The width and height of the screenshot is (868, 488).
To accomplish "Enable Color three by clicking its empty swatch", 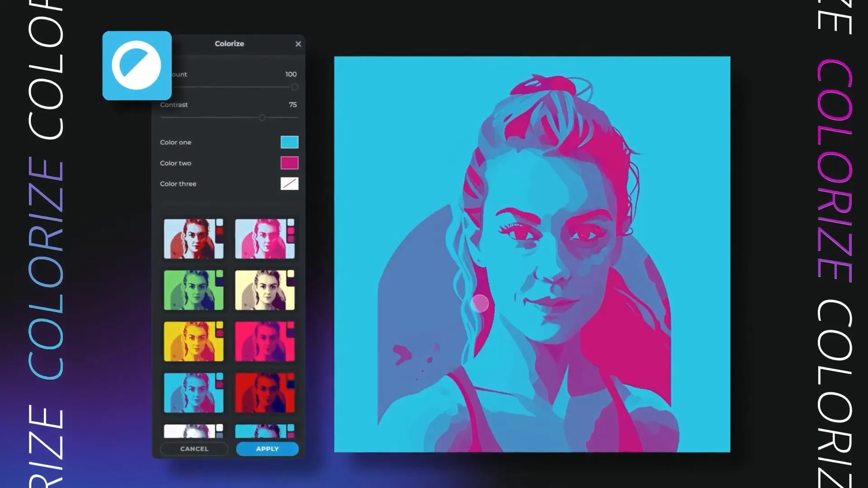I will click(289, 183).
